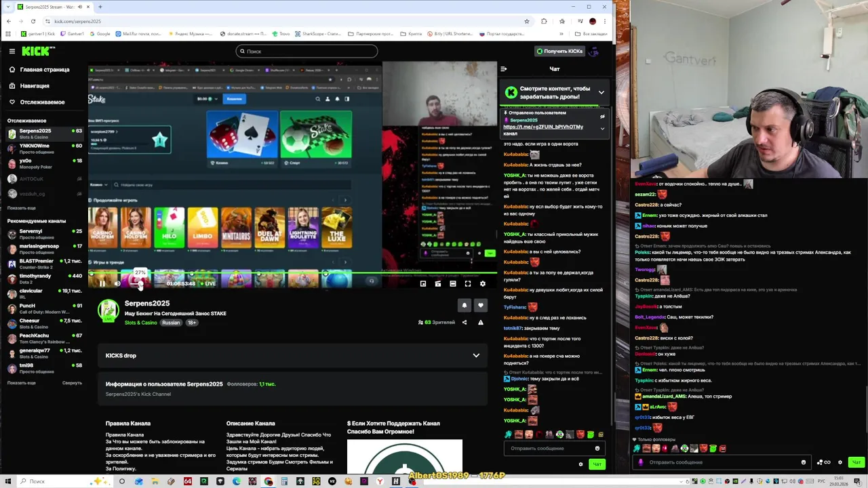
Task: Share the stream via share icon
Action: click(x=465, y=323)
